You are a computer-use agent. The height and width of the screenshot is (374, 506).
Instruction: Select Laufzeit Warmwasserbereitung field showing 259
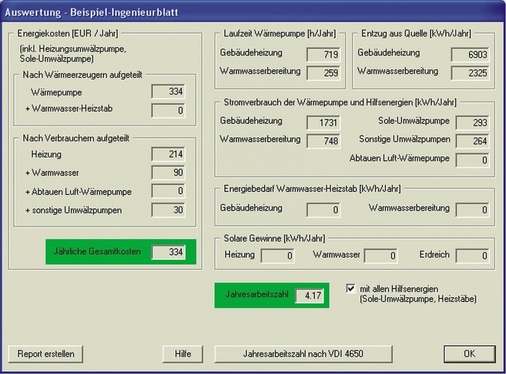(x=324, y=73)
